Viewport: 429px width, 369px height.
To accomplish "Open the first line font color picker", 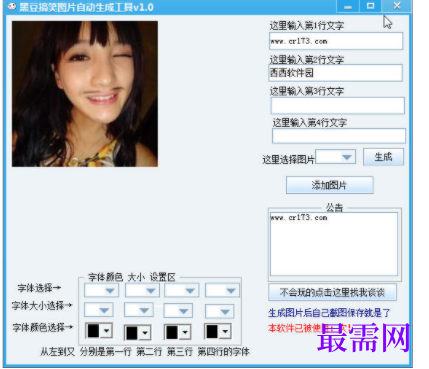I will pos(99,331).
